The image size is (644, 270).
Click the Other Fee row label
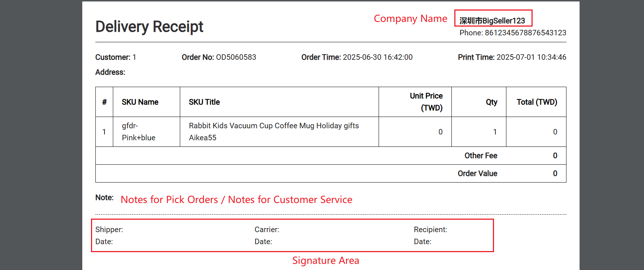click(x=481, y=156)
